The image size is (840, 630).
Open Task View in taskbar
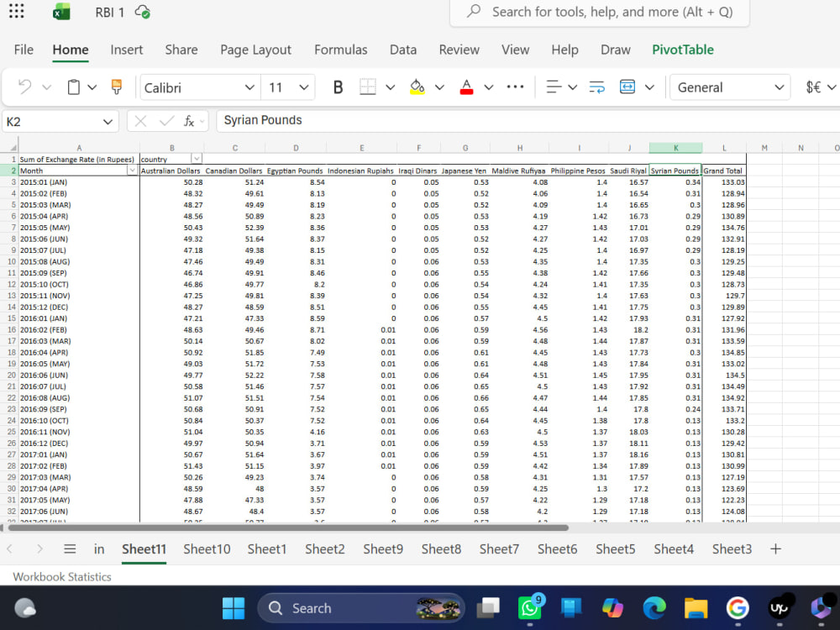click(x=488, y=608)
